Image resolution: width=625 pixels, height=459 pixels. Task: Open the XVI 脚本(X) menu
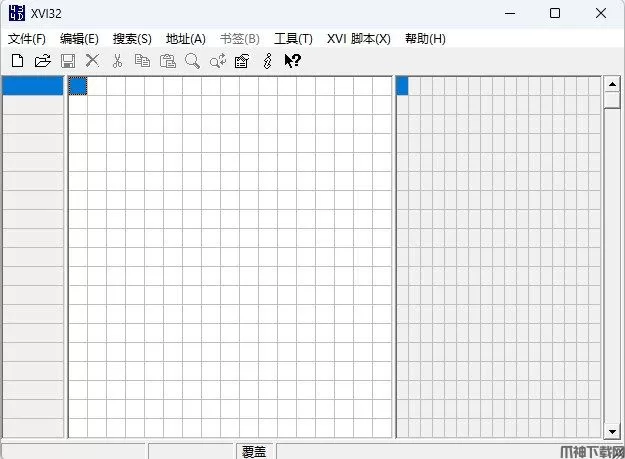point(358,38)
